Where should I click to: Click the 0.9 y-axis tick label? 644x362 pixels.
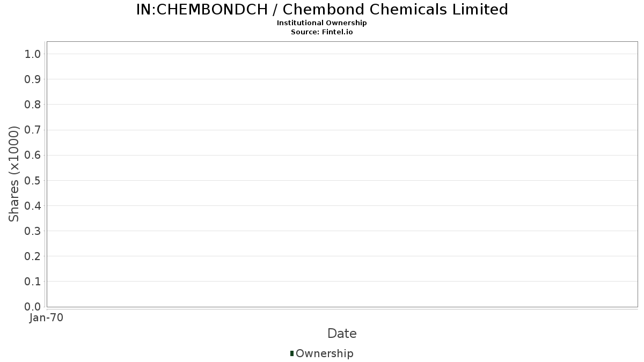(33, 79)
